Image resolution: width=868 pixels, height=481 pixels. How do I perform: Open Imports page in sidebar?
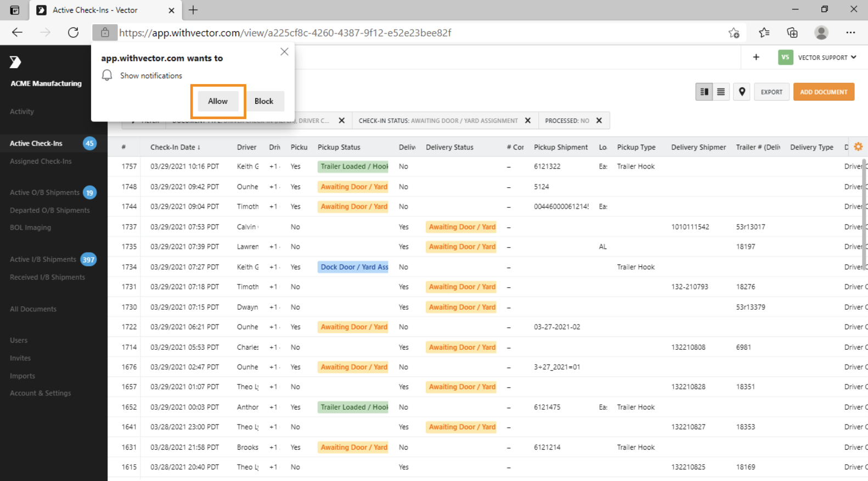pos(22,376)
